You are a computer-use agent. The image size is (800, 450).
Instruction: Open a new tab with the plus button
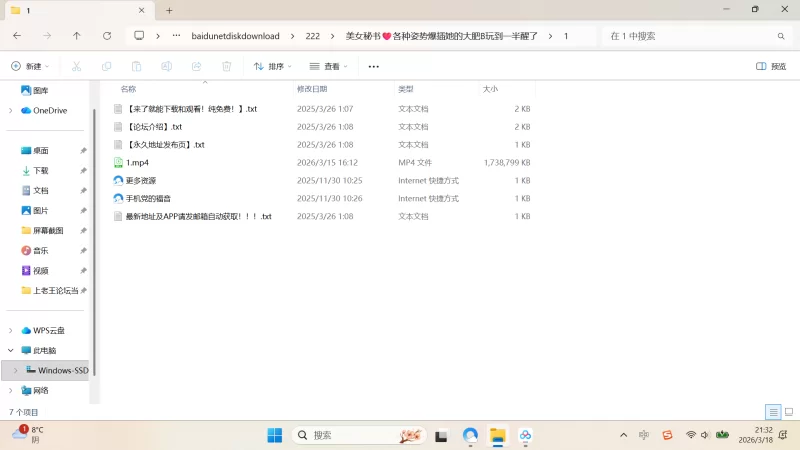coord(169,10)
